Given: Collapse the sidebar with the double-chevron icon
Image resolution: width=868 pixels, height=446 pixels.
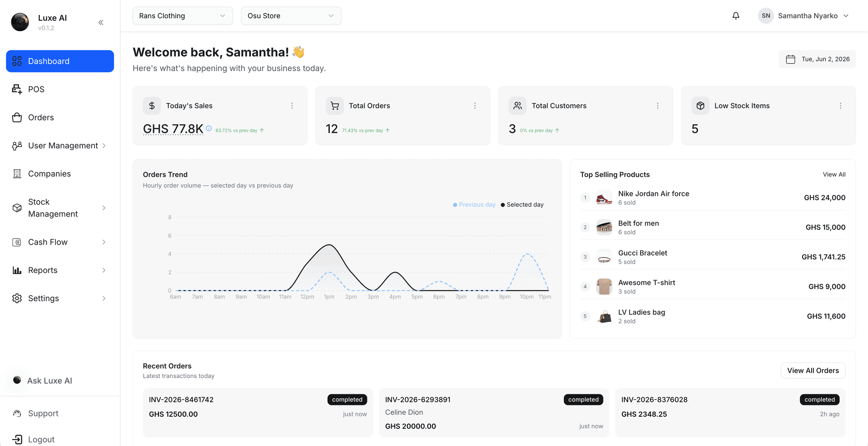Looking at the screenshot, I should pyautogui.click(x=101, y=22).
